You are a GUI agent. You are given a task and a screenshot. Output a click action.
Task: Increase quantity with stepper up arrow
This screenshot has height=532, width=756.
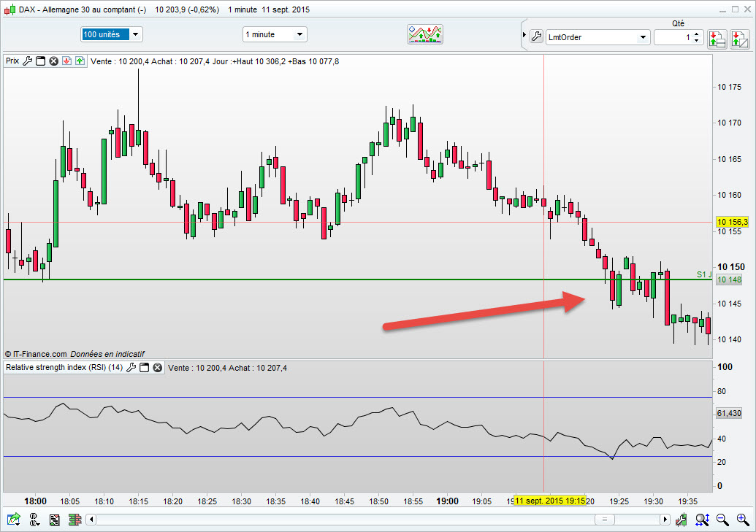tap(696, 34)
